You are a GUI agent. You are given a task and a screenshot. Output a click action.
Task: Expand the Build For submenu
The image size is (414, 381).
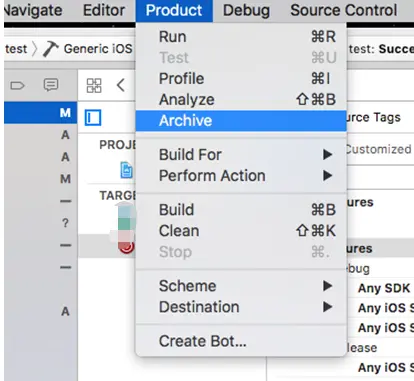click(x=241, y=155)
